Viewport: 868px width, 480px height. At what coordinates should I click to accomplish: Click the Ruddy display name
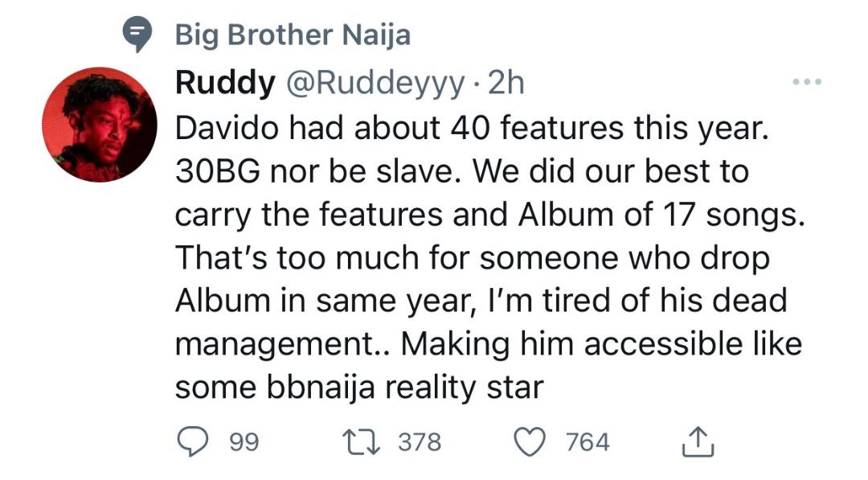(x=225, y=83)
